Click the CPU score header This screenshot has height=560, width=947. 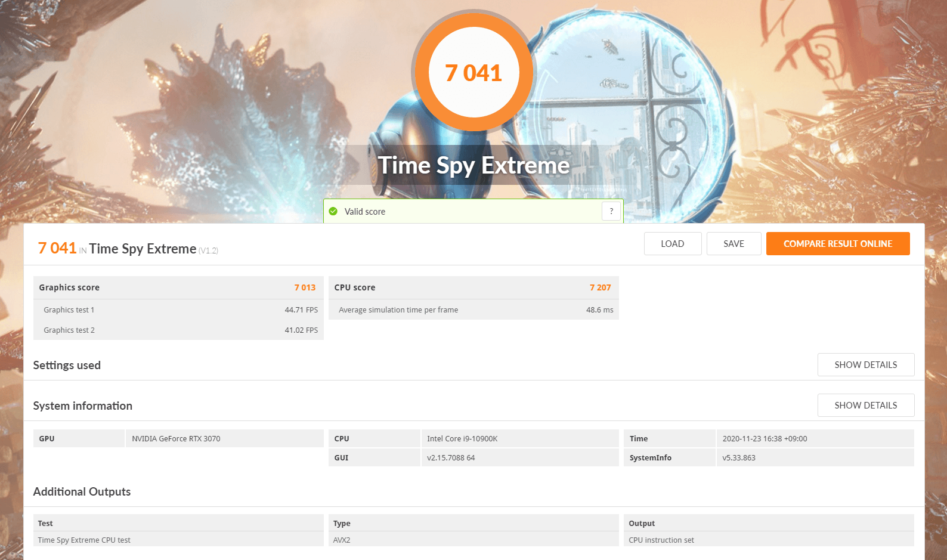355,287
